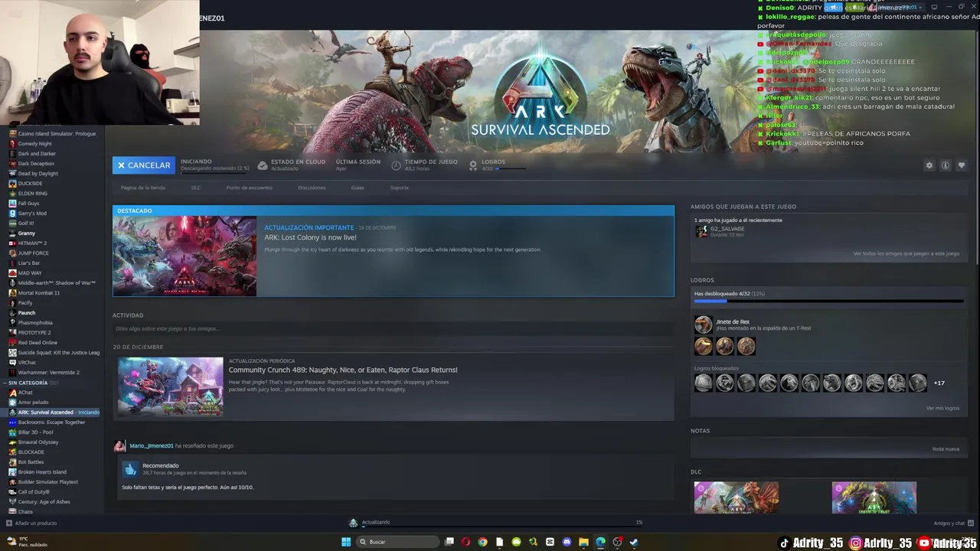This screenshot has height=551, width=980.
Task: Open Lost Colony featured update thumbnail
Action: tap(185, 256)
